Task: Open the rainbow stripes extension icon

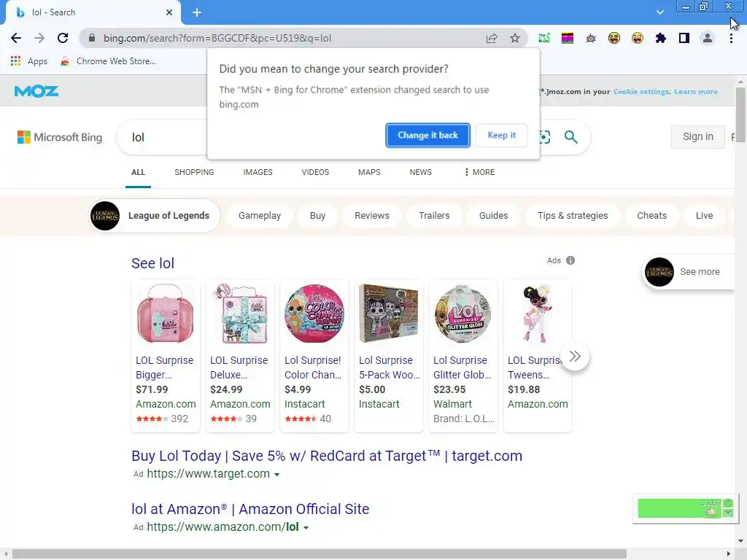Action: point(568,38)
